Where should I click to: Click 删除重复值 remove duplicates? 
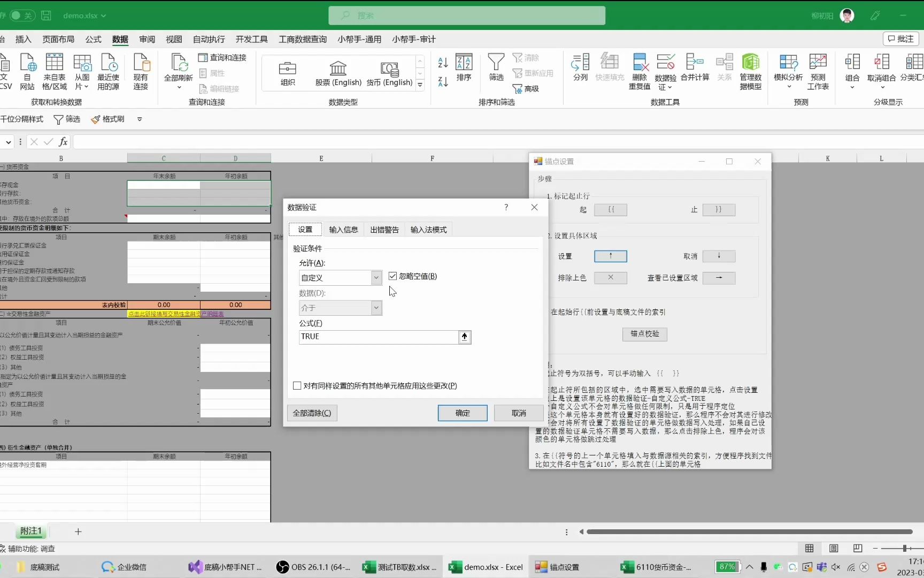coord(640,72)
